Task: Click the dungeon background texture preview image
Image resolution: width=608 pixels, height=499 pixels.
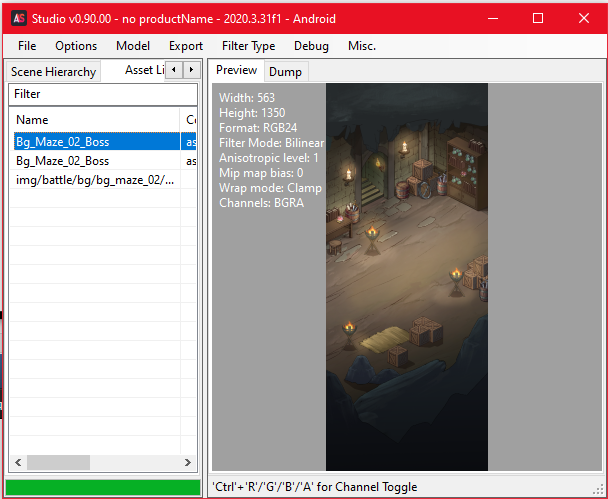Action: point(407,277)
